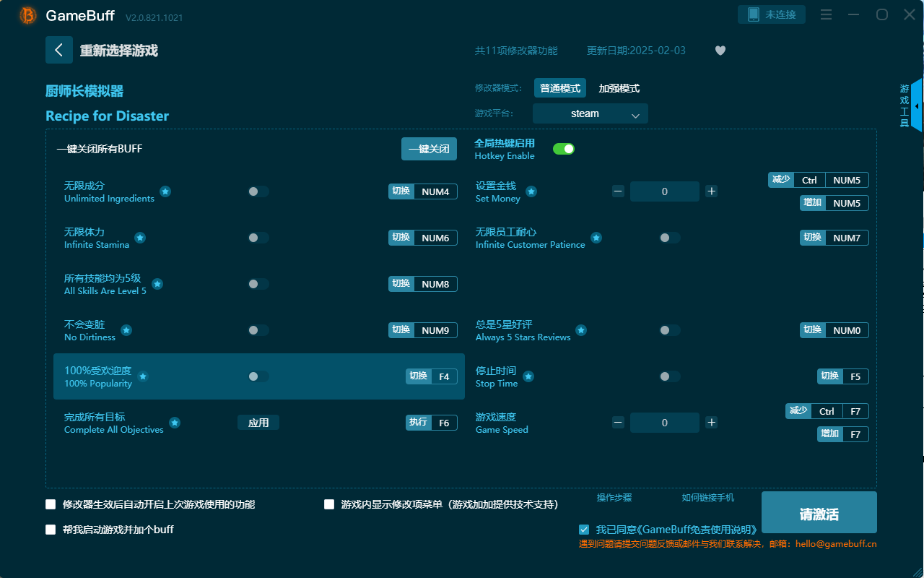
Task: Click the star icon next to Stop Time
Action: point(530,376)
